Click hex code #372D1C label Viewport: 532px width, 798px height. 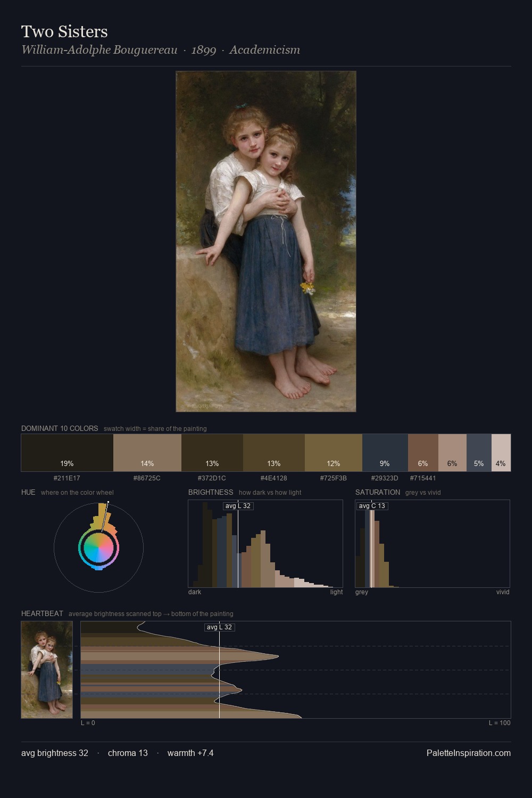tap(212, 478)
